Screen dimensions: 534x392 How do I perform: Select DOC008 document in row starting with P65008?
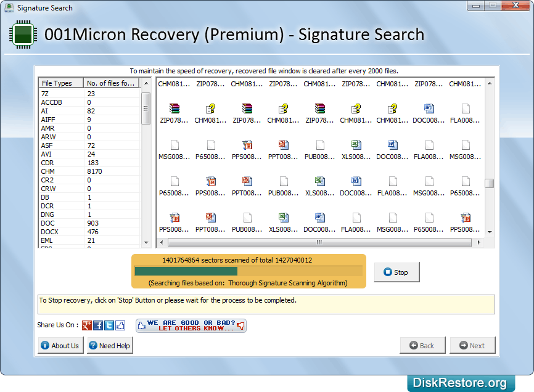[356, 187]
